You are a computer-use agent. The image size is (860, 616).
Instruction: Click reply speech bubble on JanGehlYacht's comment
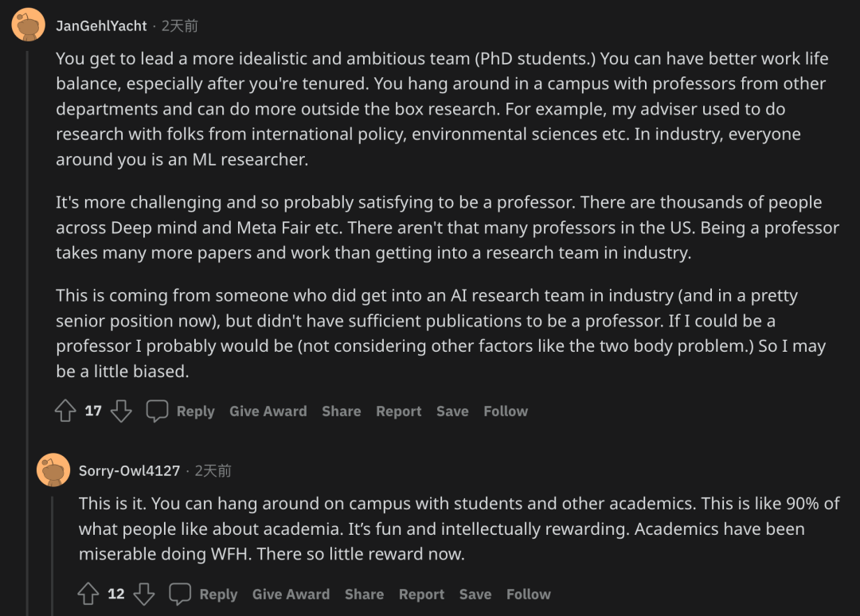158,411
